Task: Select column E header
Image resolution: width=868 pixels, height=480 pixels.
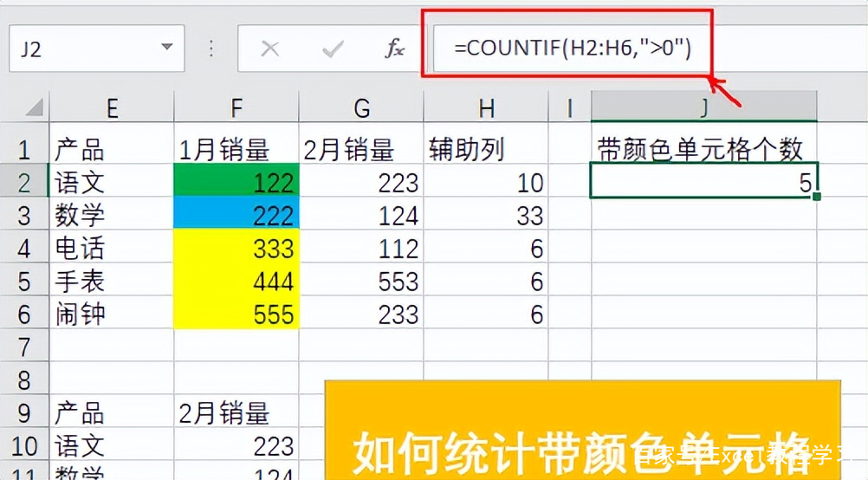Action: point(112,107)
